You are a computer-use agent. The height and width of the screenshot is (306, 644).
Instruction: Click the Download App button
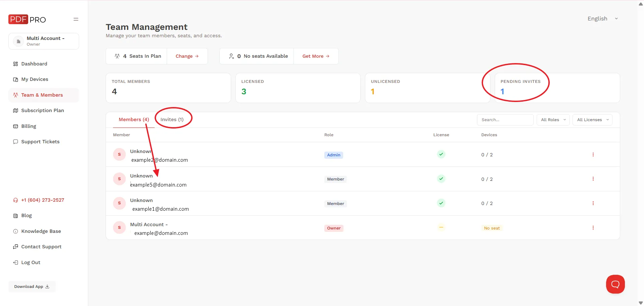(x=32, y=287)
